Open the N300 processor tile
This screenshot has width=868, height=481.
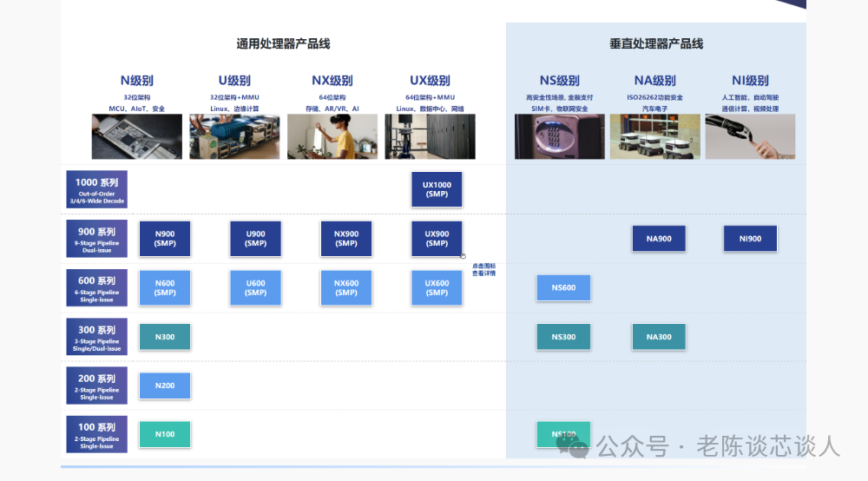click(x=165, y=337)
